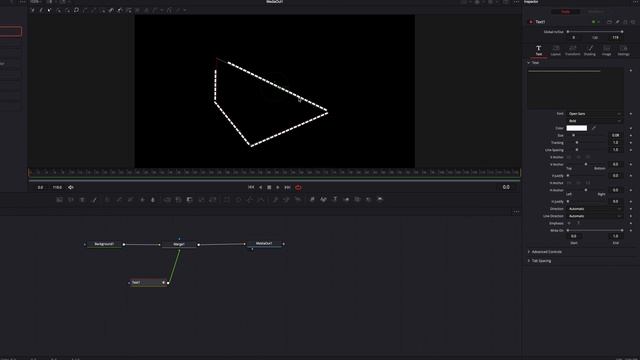Adjust the Global In/Out range slider

[x=595, y=31]
